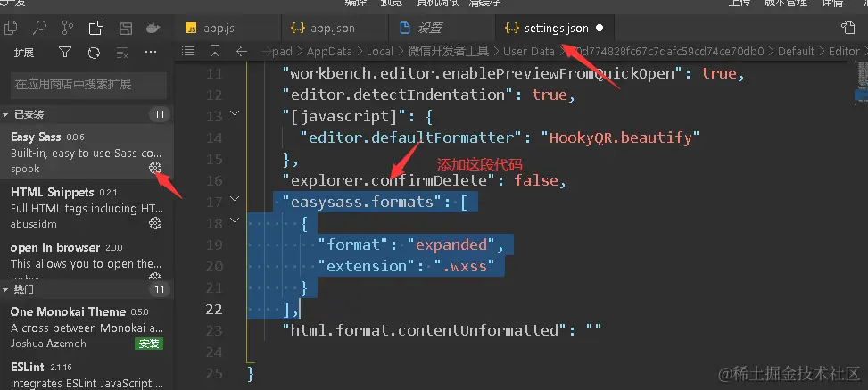Open Default breadcrumb dropdown
Screen dimensions: 868x390
(x=796, y=51)
